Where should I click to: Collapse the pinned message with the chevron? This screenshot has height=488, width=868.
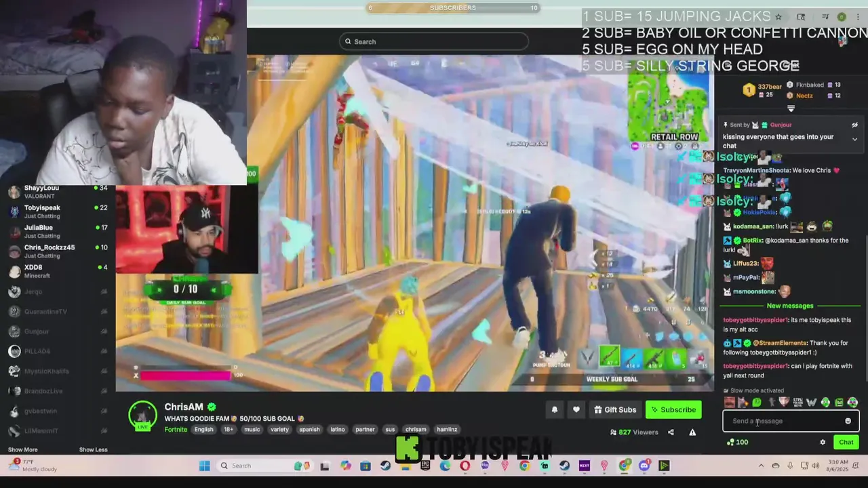point(854,139)
